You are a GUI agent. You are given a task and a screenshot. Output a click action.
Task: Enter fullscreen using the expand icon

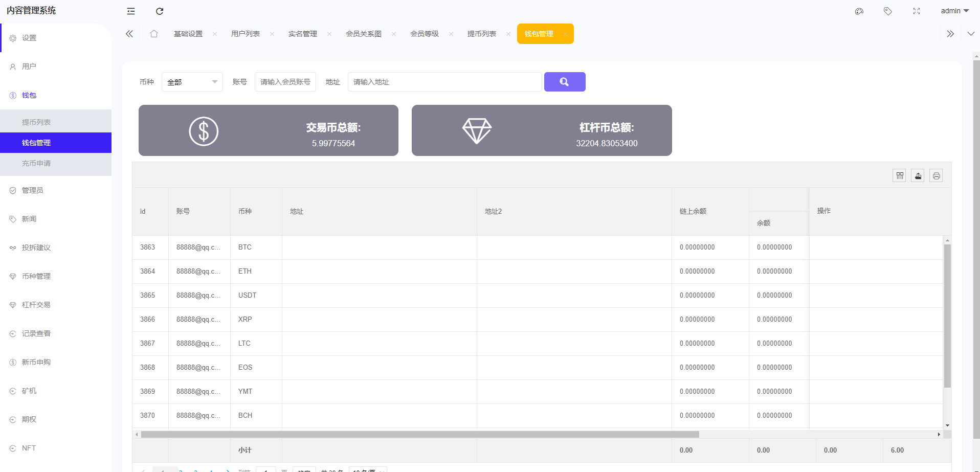(917, 11)
